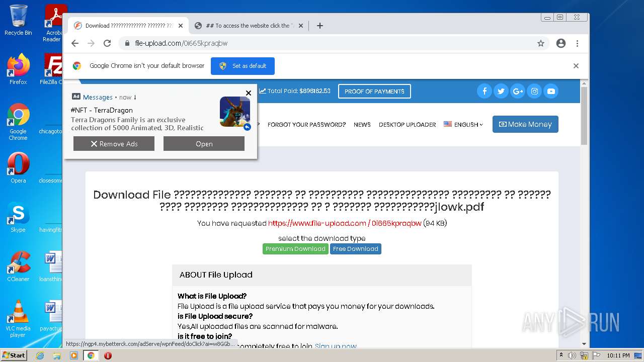The height and width of the screenshot is (362, 644).
Task: Open the Windows Start menu
Action: (14, 355)
